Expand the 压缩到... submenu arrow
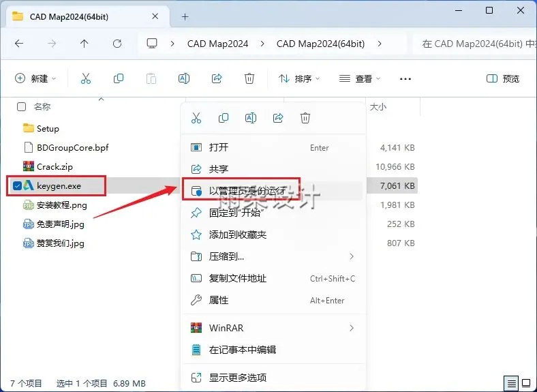Viewport: 537px width, 392px height. click(352, 256)
